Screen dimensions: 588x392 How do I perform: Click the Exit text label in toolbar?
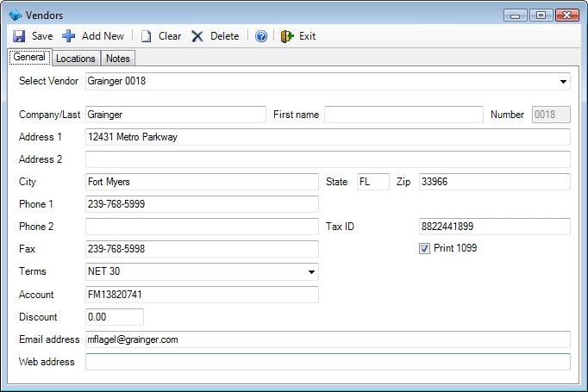307,36
